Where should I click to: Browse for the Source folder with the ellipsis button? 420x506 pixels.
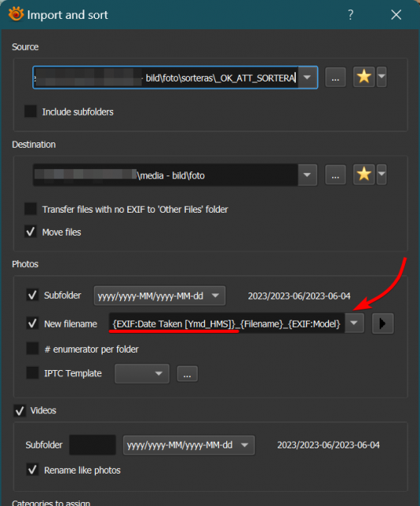point(335,77)
